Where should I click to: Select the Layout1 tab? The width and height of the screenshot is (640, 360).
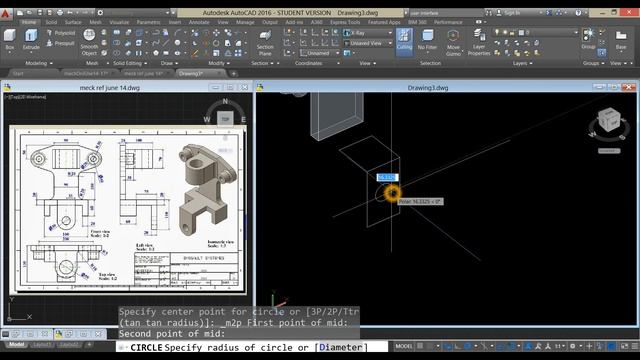pyautogui.click(x=42, y=345)
